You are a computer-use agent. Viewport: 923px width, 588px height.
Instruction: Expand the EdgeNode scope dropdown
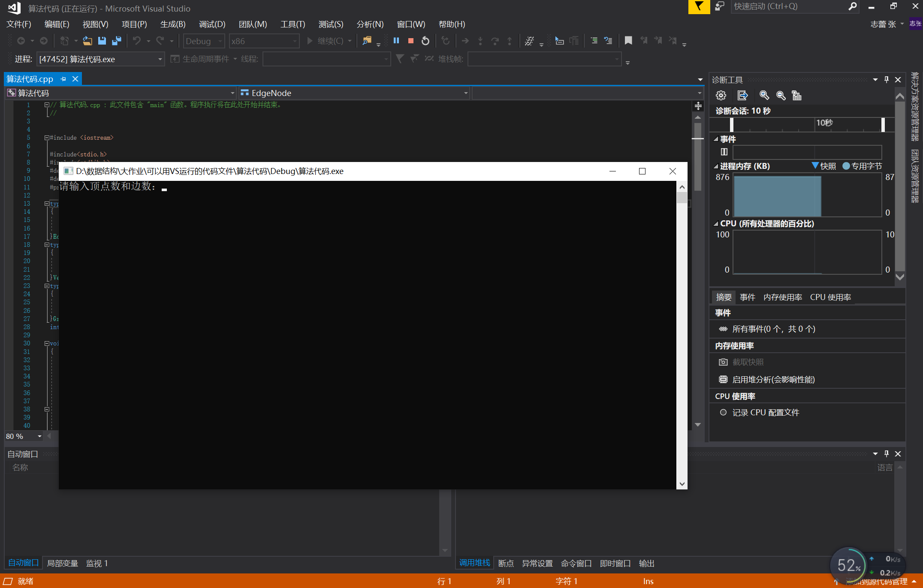tap(466, 93)
